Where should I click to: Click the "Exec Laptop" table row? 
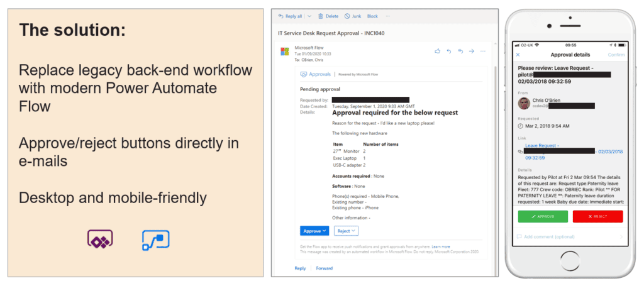349,158
